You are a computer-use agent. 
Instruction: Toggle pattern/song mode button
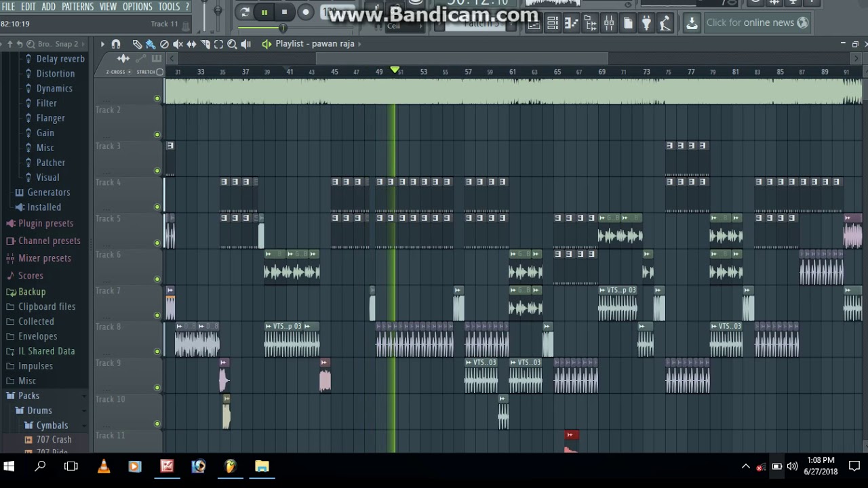(245, 12)
